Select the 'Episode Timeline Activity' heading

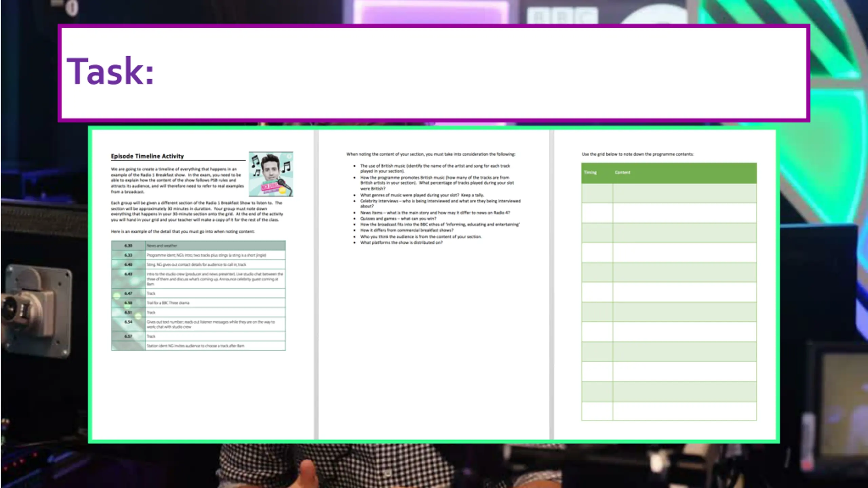point(147,156)
